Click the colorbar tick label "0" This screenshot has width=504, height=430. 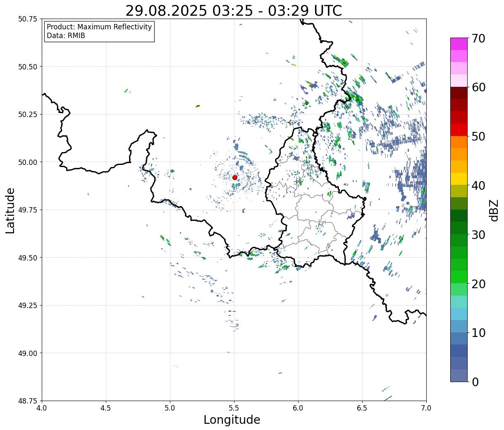475,382
